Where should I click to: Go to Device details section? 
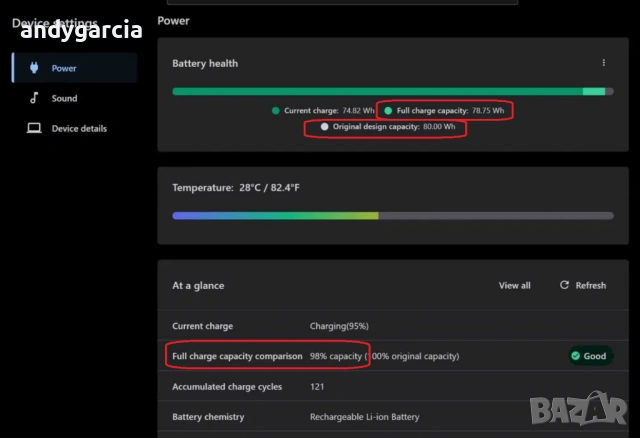pos(74,128)
